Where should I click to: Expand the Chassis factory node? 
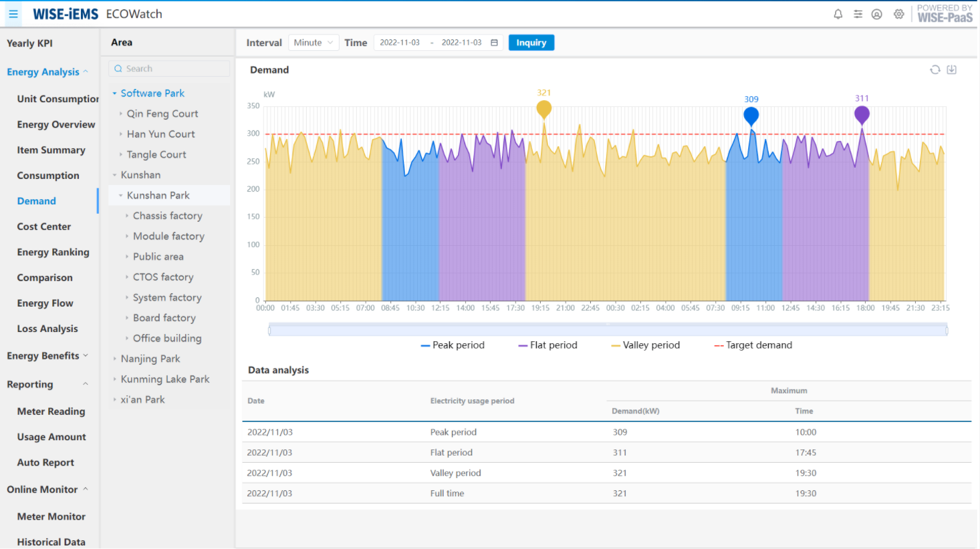128,215
